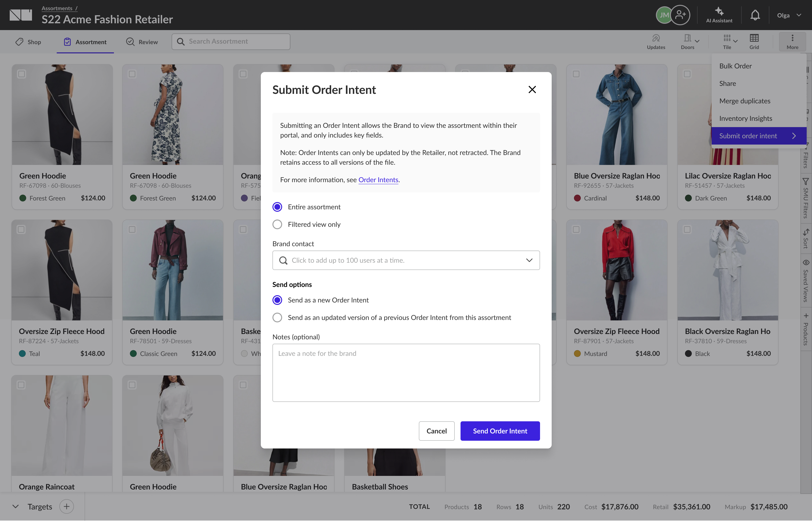Select Bulk Order from More menu
This screenshot has height=521, width=812.
759,66
